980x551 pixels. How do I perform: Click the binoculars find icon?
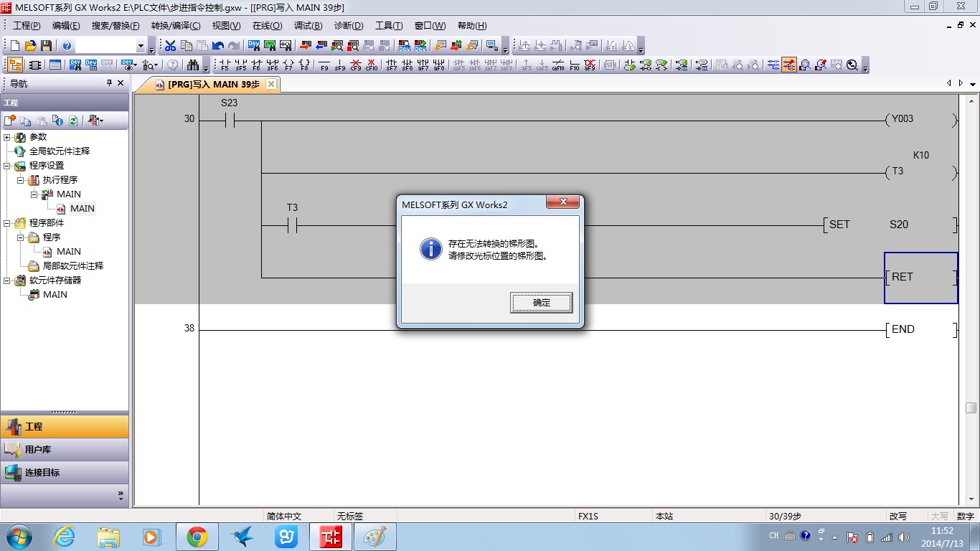coord(192,65)
